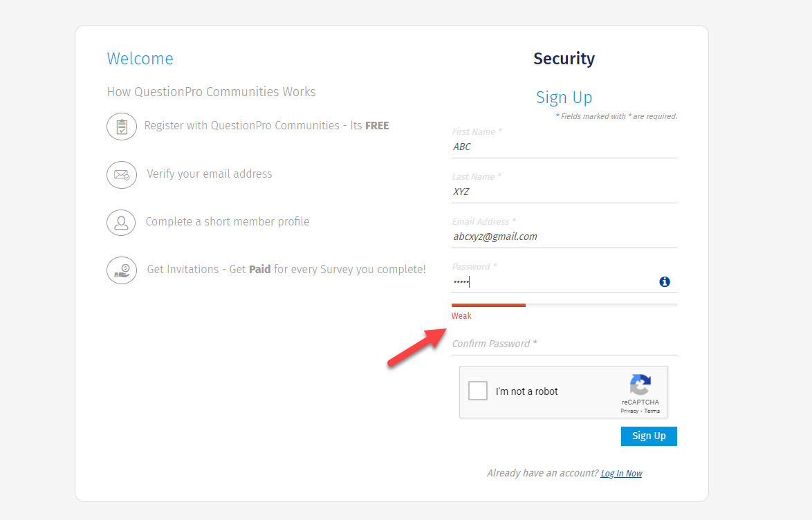Click the Get Paid survey icon
This screenshot has height=520, width=812.
click(x=122, y=270)
